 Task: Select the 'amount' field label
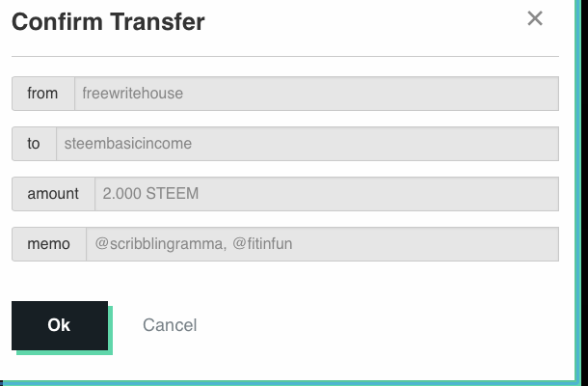[53, 194]
